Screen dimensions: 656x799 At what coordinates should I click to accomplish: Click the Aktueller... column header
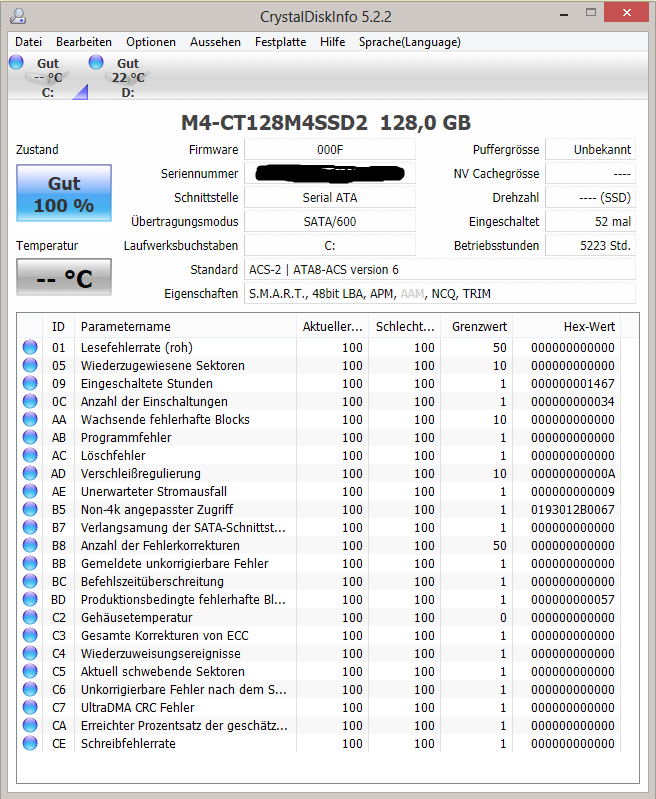[x=332, y=326]
